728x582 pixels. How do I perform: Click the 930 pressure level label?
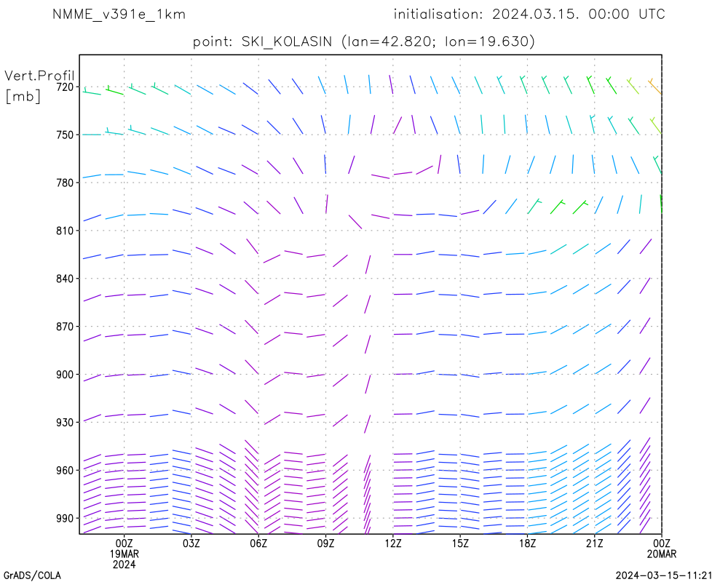pos(65,423)
